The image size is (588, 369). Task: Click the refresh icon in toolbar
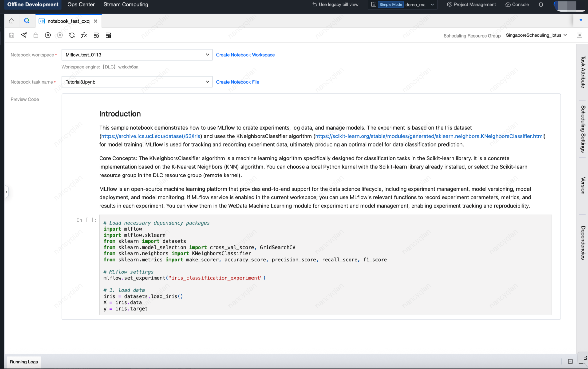pos(72,35)
